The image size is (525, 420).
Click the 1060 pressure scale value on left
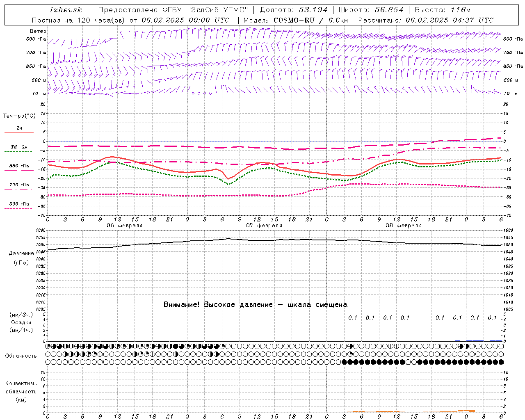[x=41, y=231]
